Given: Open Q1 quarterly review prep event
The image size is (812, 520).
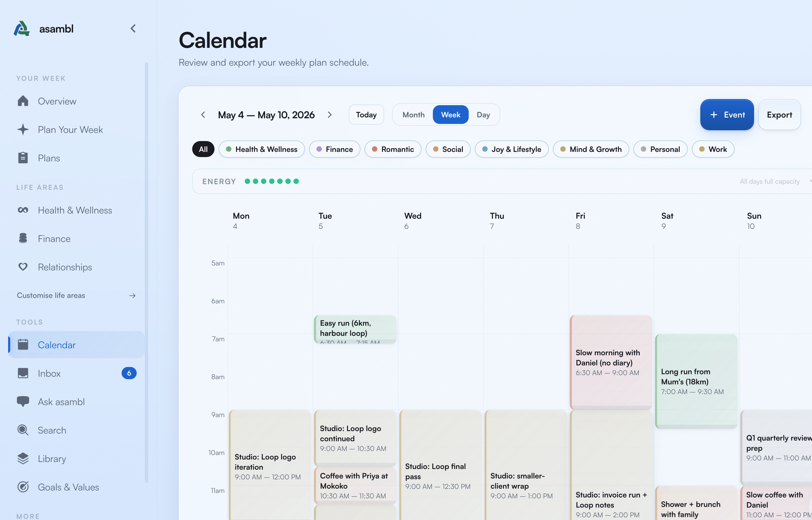Looking at the screenshot, I should coord(776,447).
